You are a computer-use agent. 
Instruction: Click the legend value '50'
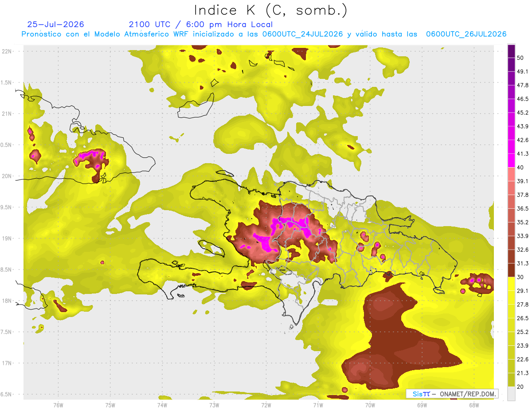[520, 58]
